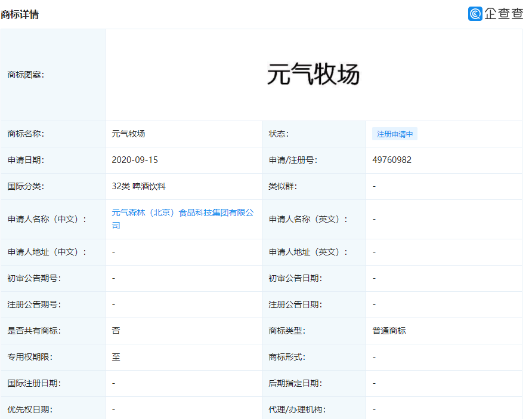
Task: Select the 商标详情 heading text
Action: tap(20, 14)
